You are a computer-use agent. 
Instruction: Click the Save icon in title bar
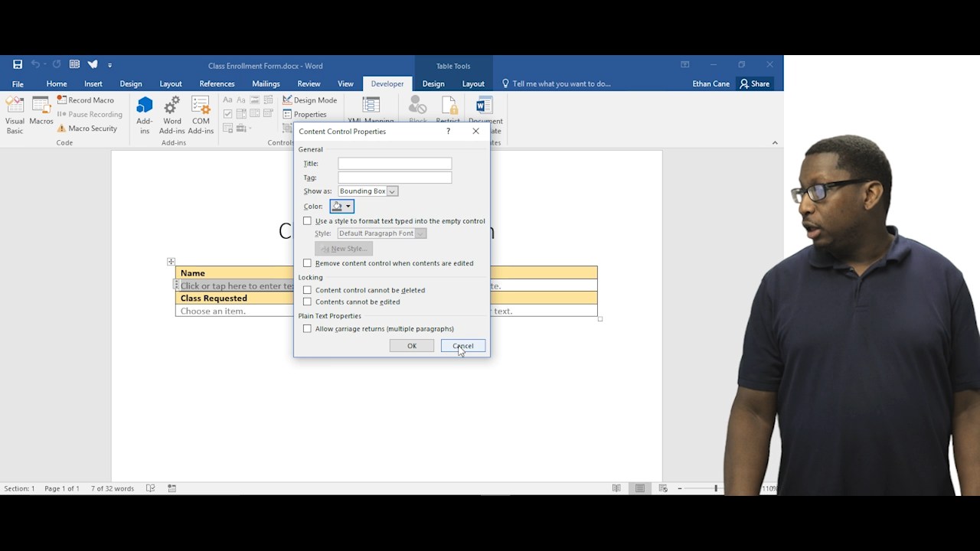tap(18, 65)
